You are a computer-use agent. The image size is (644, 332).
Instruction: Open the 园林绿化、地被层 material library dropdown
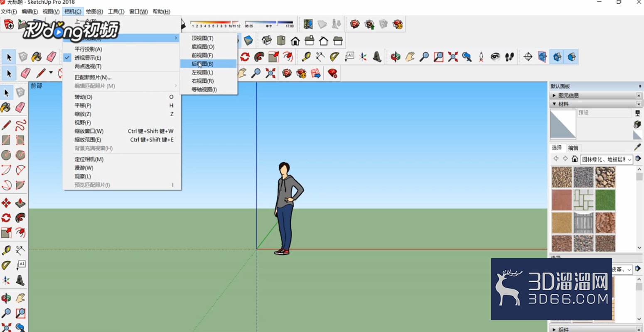coord(606,159)
